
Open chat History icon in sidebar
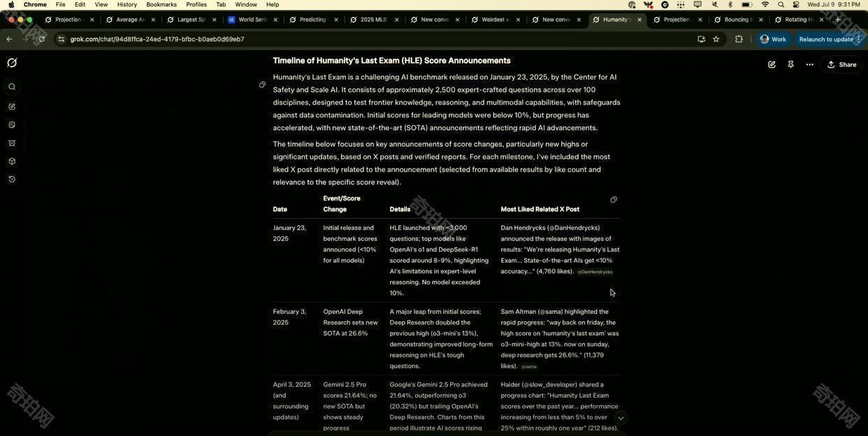(x=12, y=180)
